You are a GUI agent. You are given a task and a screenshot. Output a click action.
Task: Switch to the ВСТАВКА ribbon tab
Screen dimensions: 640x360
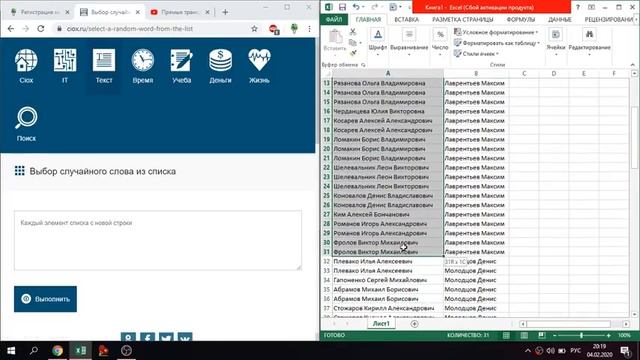click(x=407, y=19)
